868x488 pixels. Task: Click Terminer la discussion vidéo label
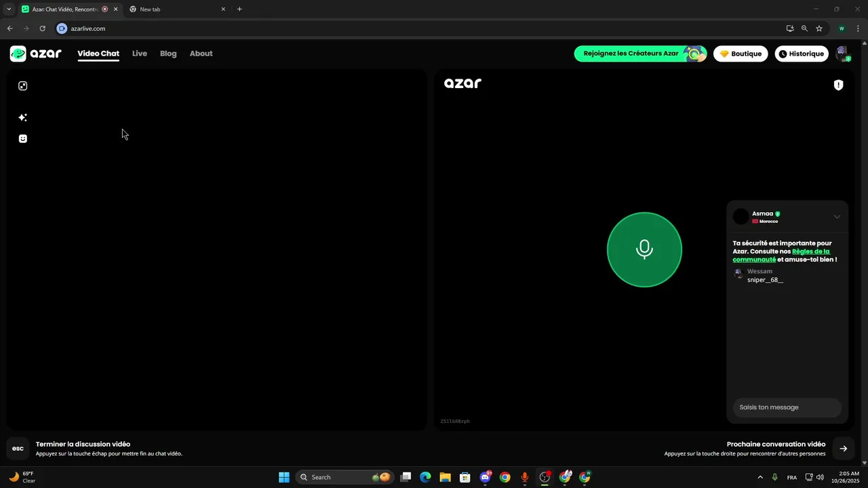coord(83,445)
